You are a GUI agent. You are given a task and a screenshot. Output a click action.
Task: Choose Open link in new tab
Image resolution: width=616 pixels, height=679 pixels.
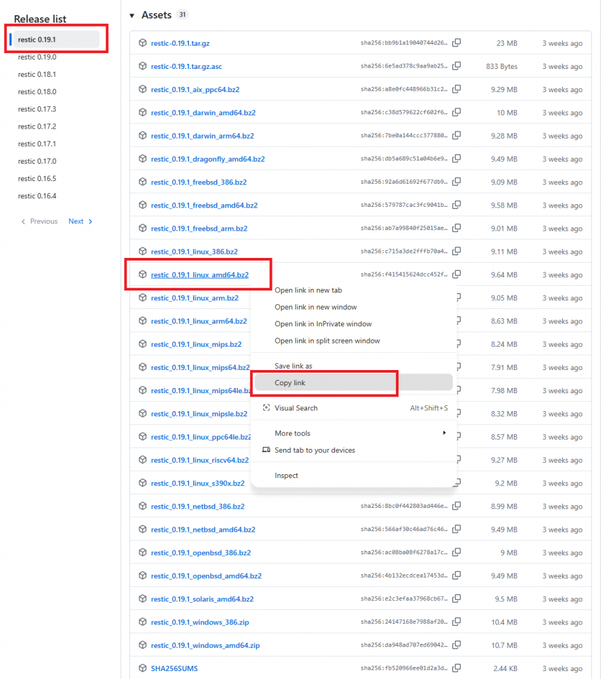pos(308,290)
